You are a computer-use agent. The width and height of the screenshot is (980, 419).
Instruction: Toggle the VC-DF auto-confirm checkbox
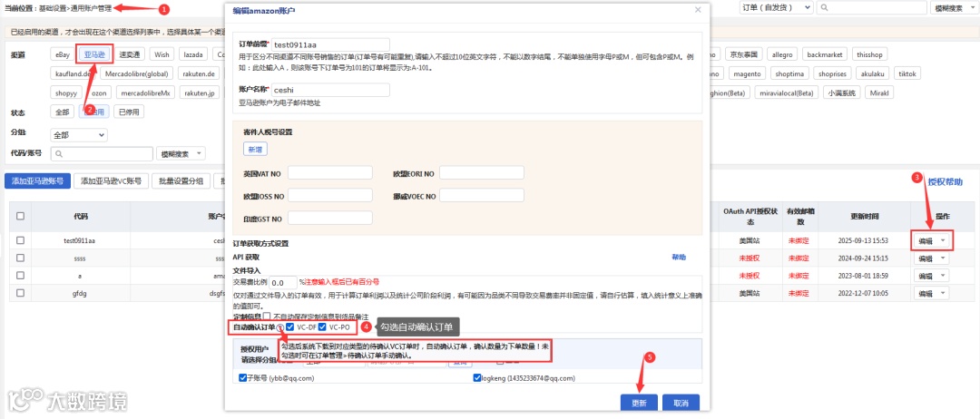[290, 327]
